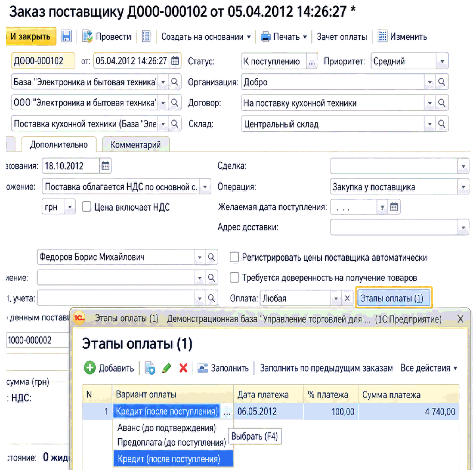Expand the Оплата Любая dropdown
The height and width of the screenshot is (476, 476).
pyautogui.click(x=336, y=298)
